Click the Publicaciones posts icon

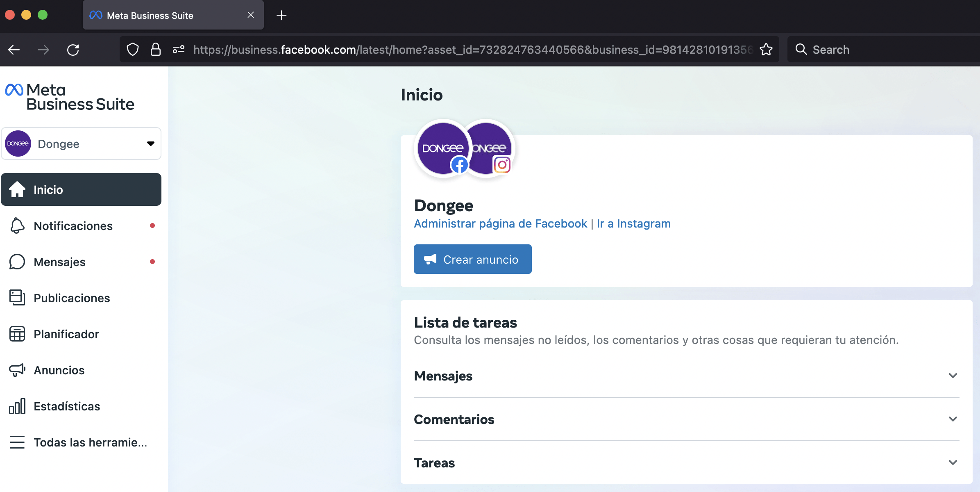click(17, 298)
